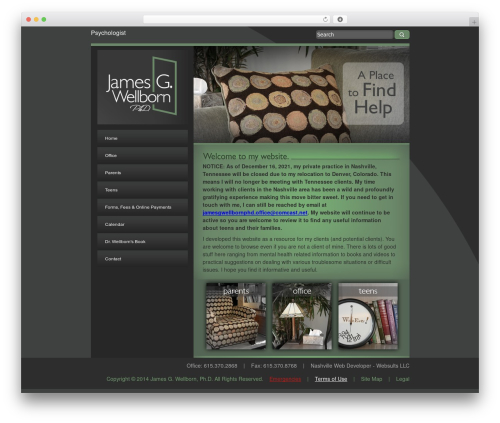
Task: Open the Legal footer link
Action: click(402, 379)
